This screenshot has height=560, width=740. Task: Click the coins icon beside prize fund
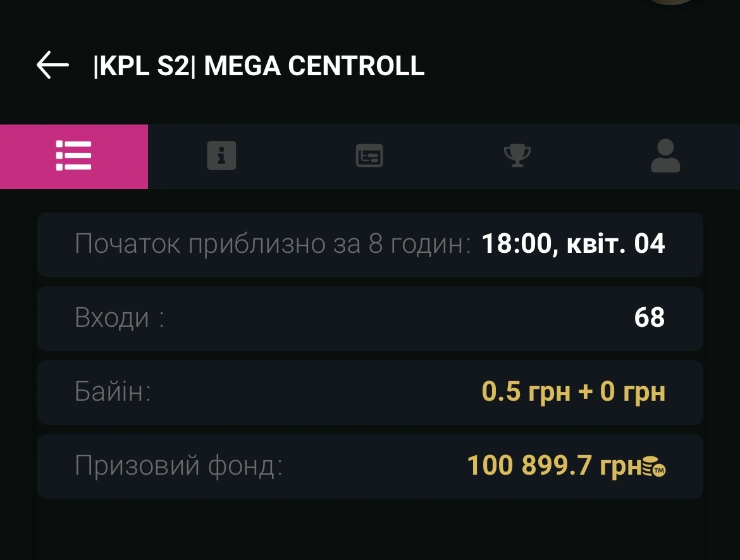pyautogui.click(x=654, y=468)
